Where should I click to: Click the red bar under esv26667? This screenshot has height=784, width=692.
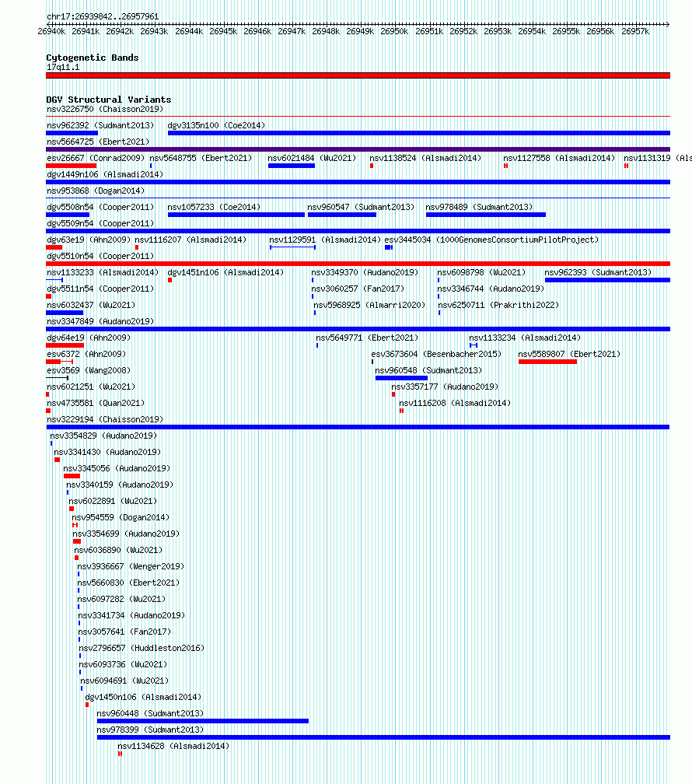pyautogui.click(x=71, y=166)
